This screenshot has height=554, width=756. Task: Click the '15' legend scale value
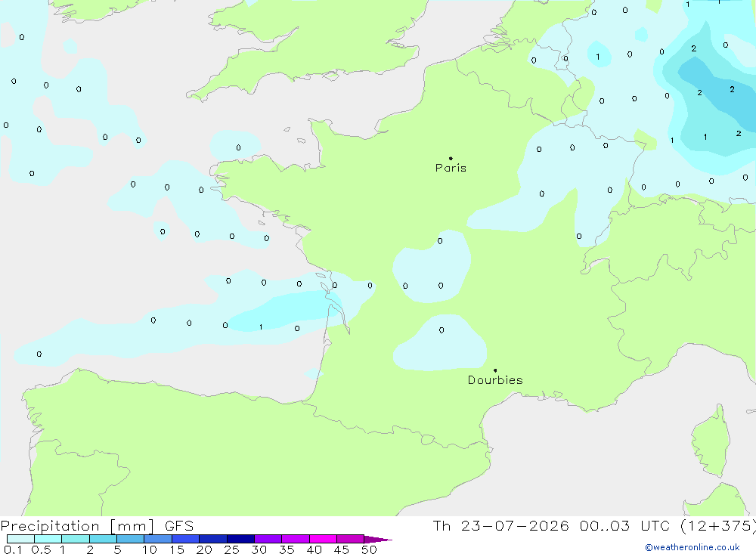[x=177, y=549]
